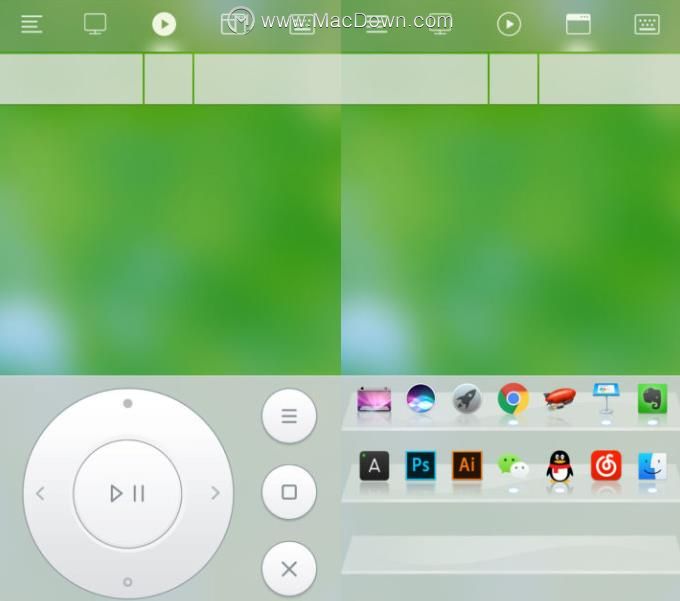Tap the solid dot atop the remote wheel
The height and width of the screenshot is (601, 680).
pyautogui.click(x=128, y=403)
